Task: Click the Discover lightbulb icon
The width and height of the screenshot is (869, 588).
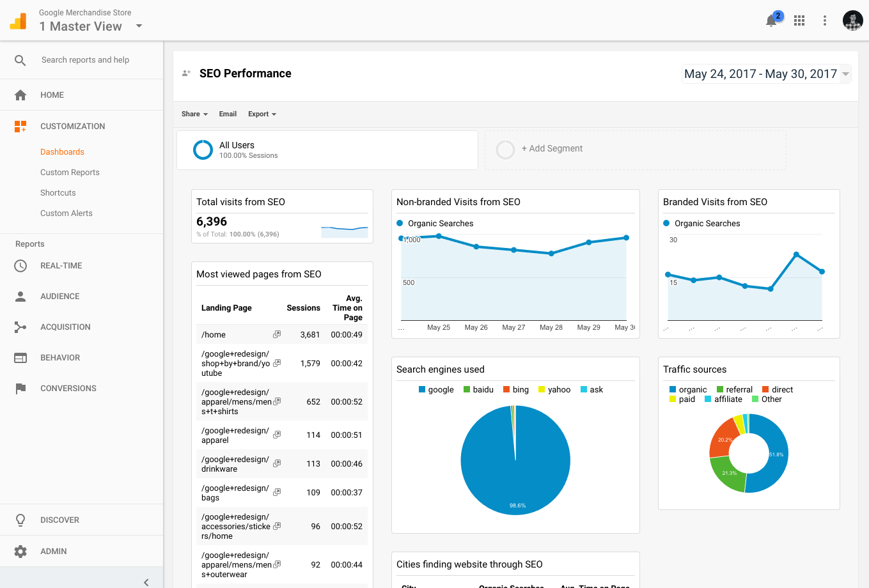Action: (x=20, y=520)
